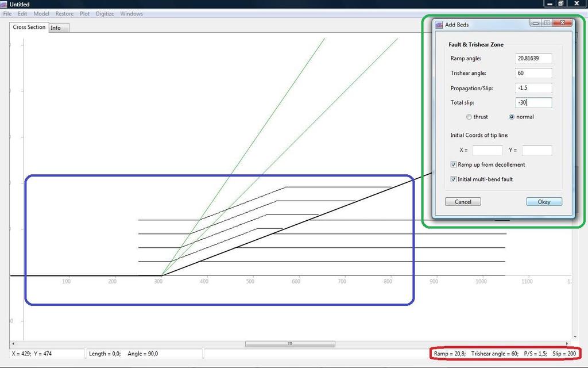Click the Propagation/Slip input field
This screenshot has height=368, width=588.
click(x=533, y=88)
